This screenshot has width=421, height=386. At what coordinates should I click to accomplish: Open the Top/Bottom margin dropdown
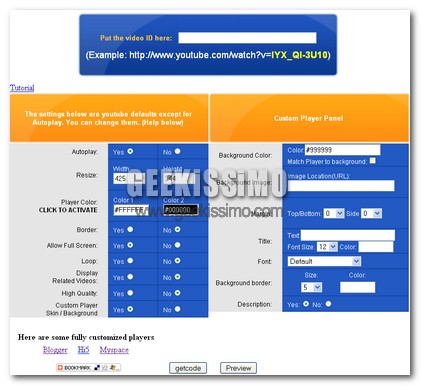(x=334, y=213)
